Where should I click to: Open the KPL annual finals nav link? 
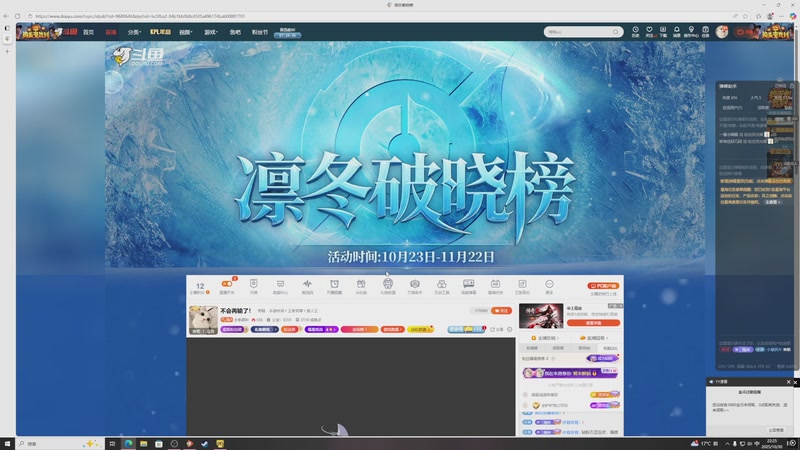pyautogui.click(x=160, y=32)
